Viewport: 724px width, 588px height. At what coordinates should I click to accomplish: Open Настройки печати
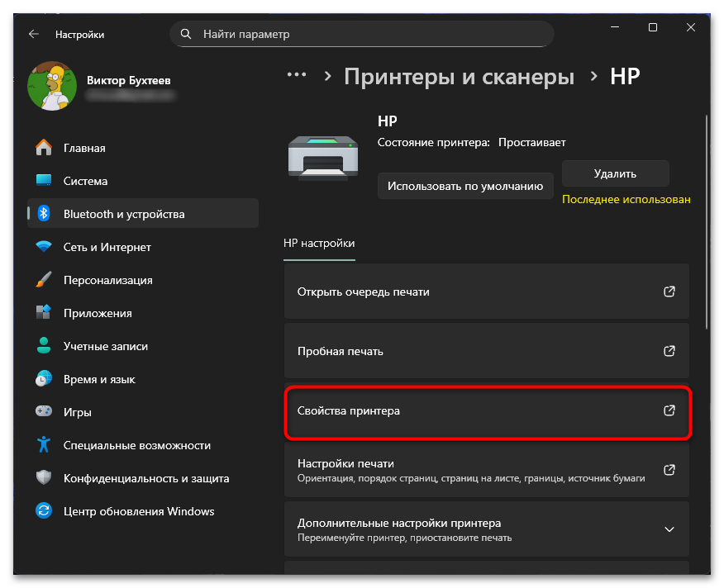point(487,470)
